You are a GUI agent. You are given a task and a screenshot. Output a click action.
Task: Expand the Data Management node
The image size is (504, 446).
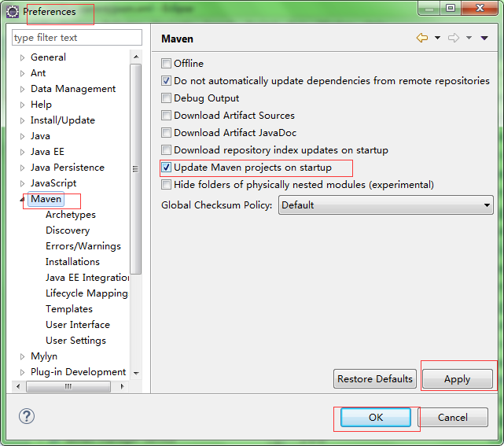click(x=22, y=89)
